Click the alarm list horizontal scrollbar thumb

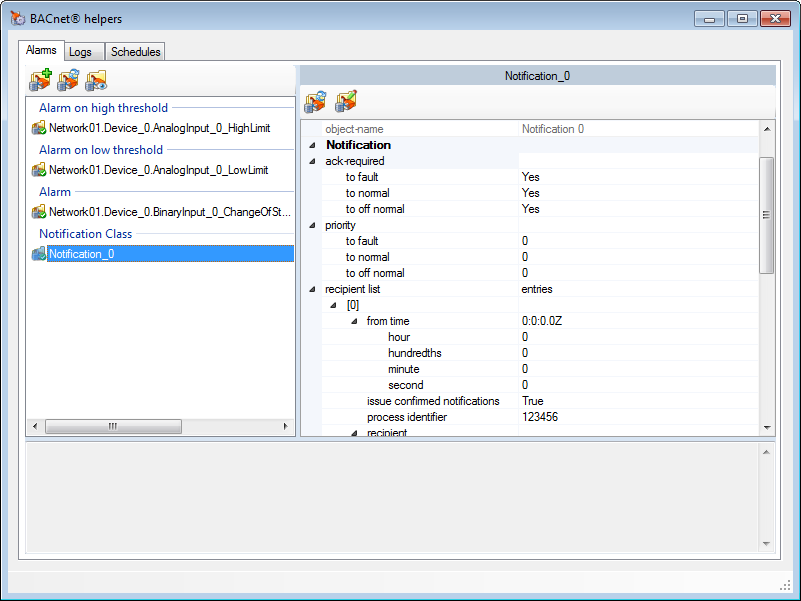(x=113, y=426)
